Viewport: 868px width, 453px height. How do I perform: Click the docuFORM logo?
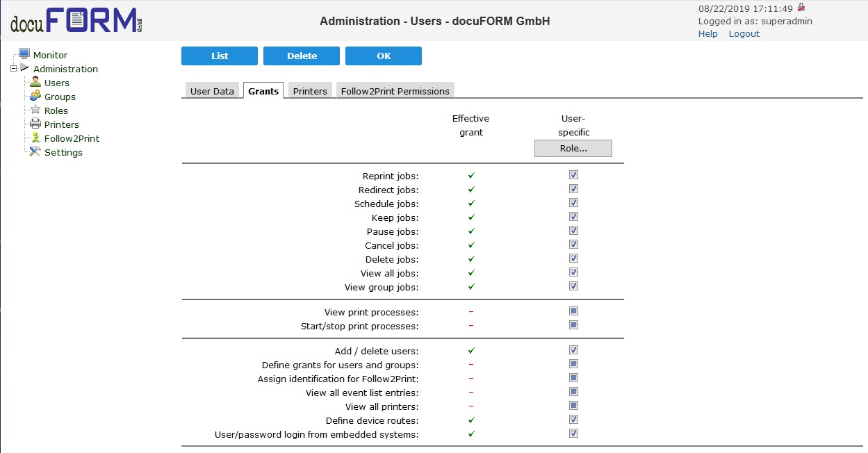tap(76, 21)
